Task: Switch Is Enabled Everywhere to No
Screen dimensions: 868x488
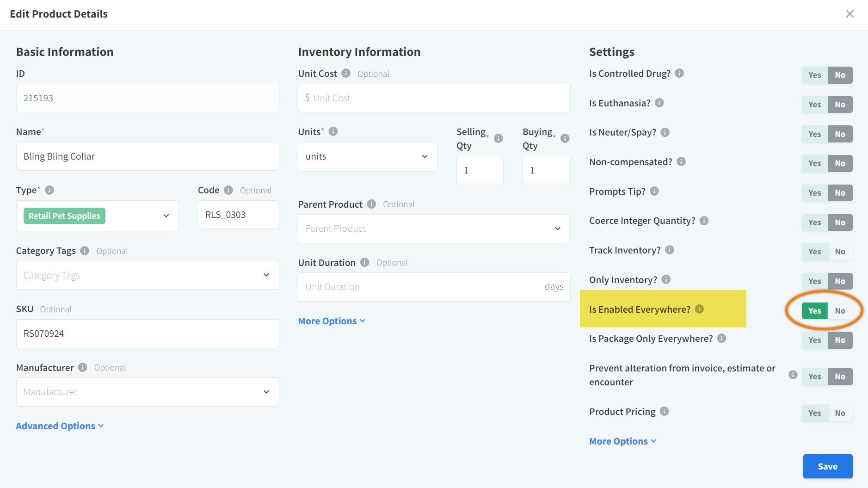Action: tap(840, 311)
